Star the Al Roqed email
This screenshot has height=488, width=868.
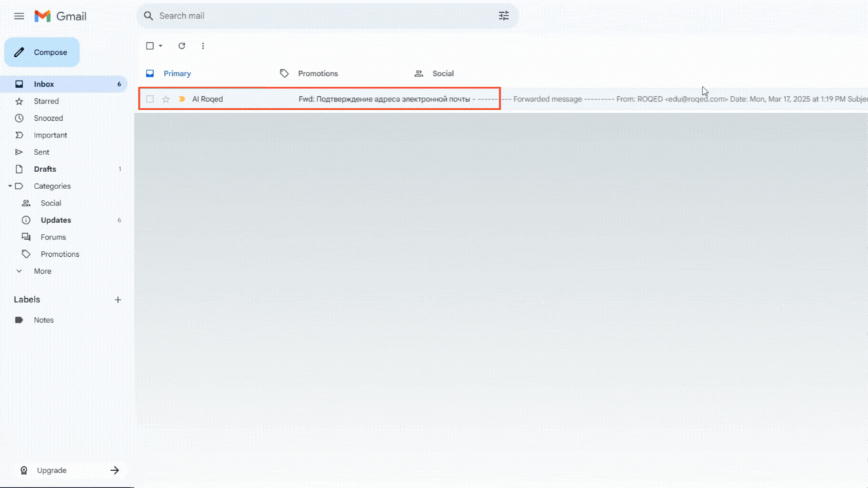point(165,99)
